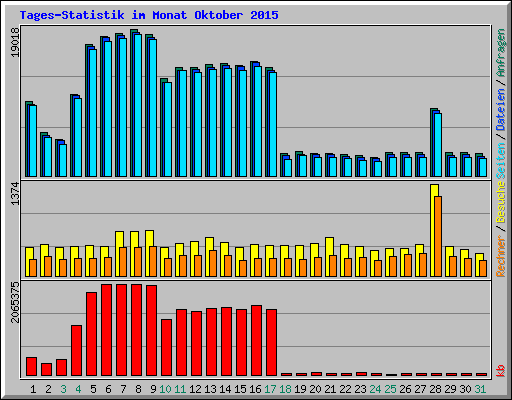Click day label 19 on x-axis
Viewport: 512px width, 400px height.
(301, 389)
